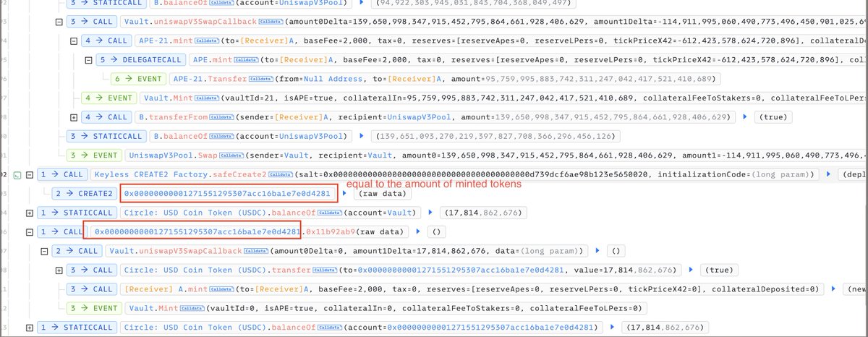Show return arrow of safeCreate2 call
The width and height of the screenshot is (868, 337).
(x=829, y=174)
